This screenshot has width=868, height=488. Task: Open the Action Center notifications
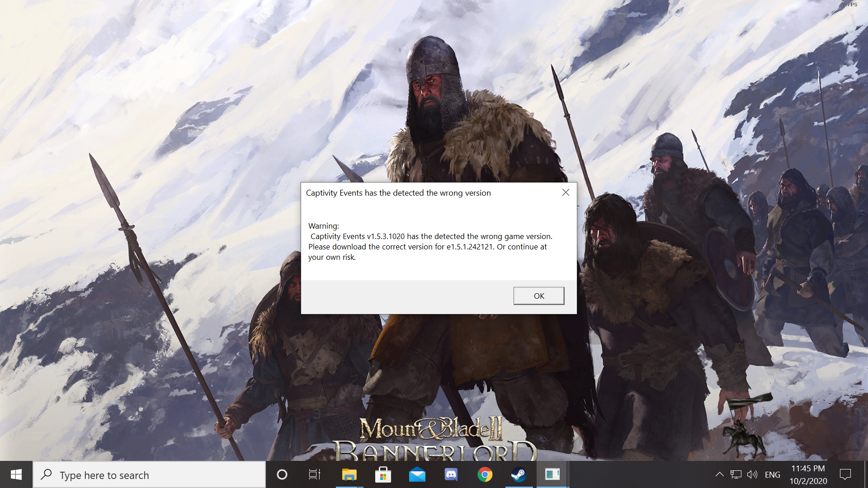tap(845, 474)
